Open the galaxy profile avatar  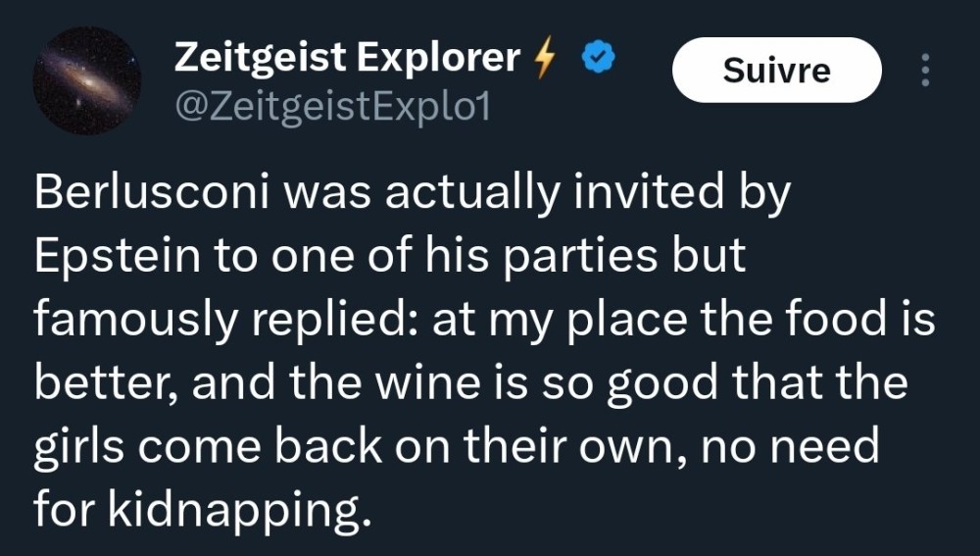point(87,80)
